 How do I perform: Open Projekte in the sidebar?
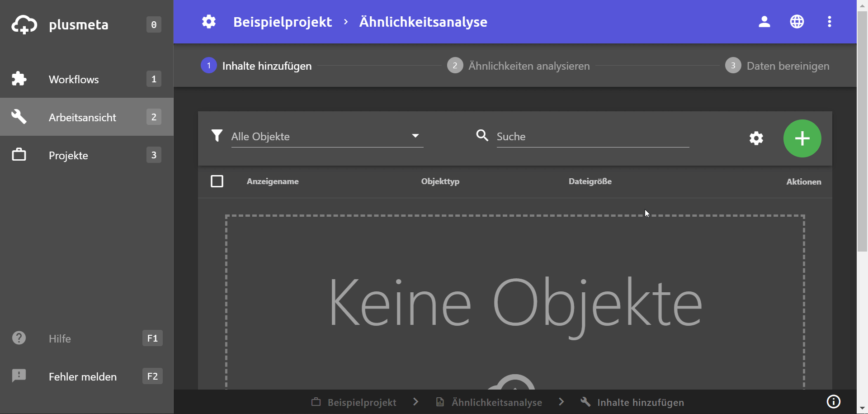pos(87,155)
